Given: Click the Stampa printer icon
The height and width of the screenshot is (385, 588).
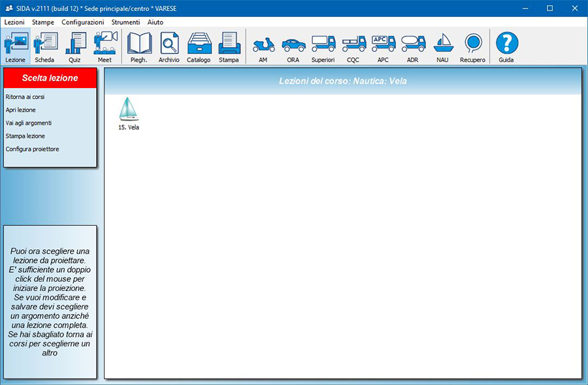Looking at the screenshot, I should coord(229,46).
